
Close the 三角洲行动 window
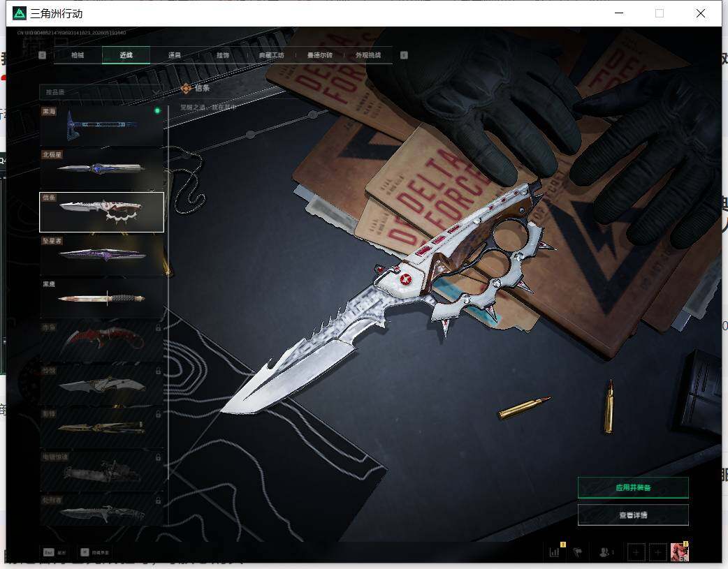coord(701,13)
